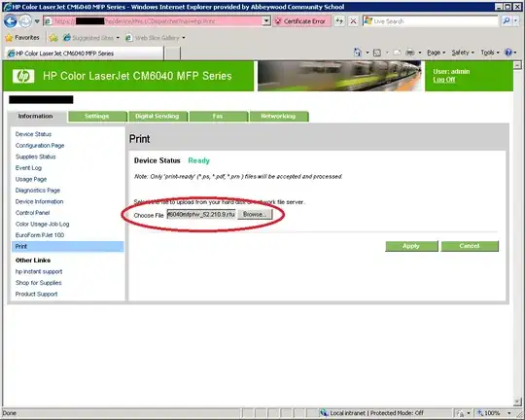Open the Shop for Supplies link
The width and height of the screenshot is (525, 420).
coord(39,283)
